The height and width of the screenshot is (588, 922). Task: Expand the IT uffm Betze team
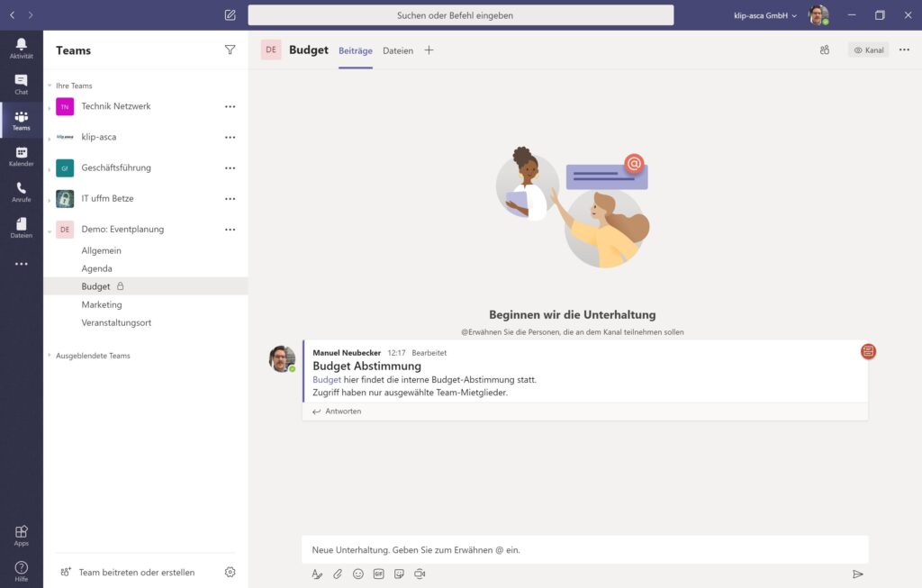click(50, 200)
